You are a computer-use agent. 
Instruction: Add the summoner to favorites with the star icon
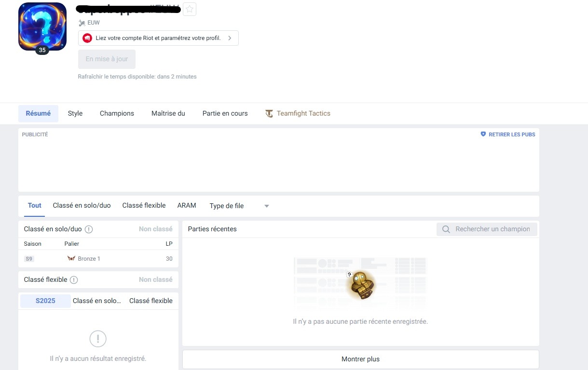(190, 9)
